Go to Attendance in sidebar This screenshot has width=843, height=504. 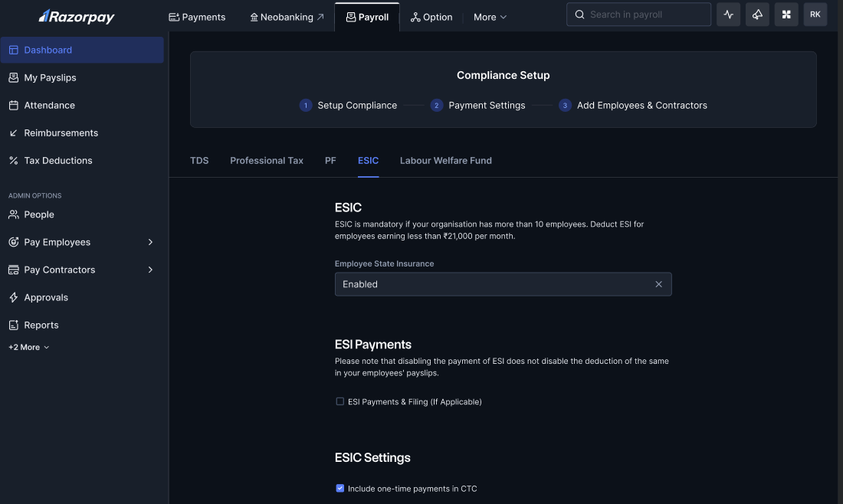coord(49,105)
